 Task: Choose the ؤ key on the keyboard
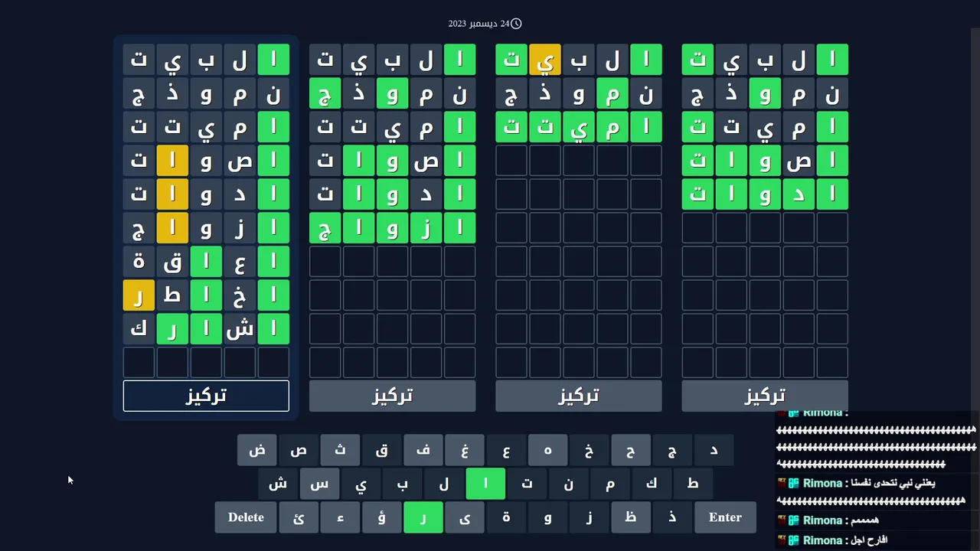click(381, 517)
